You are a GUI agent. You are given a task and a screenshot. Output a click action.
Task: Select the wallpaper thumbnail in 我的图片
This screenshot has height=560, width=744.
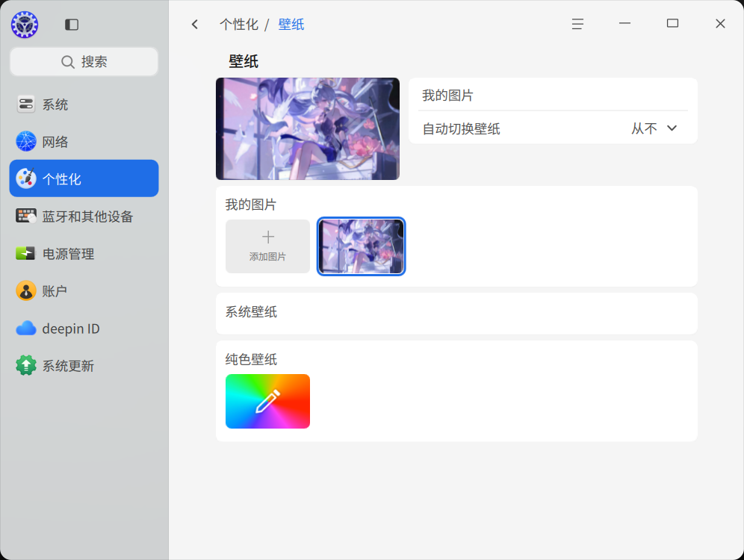coord(361,246)
